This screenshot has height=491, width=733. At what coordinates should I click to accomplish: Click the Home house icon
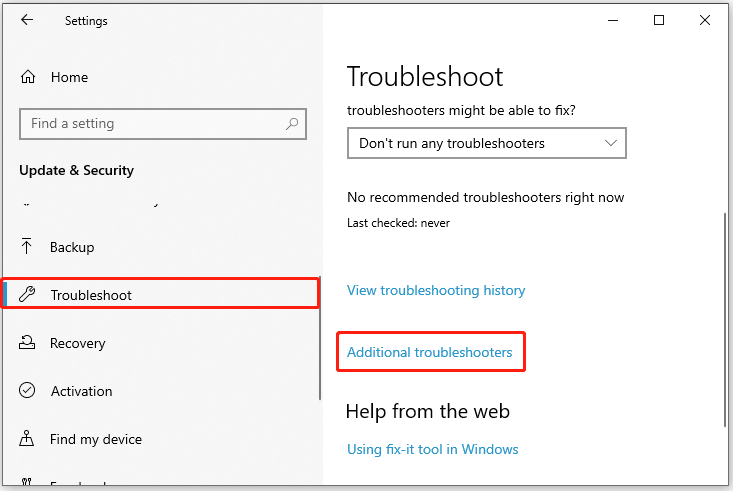coord(28,77)
